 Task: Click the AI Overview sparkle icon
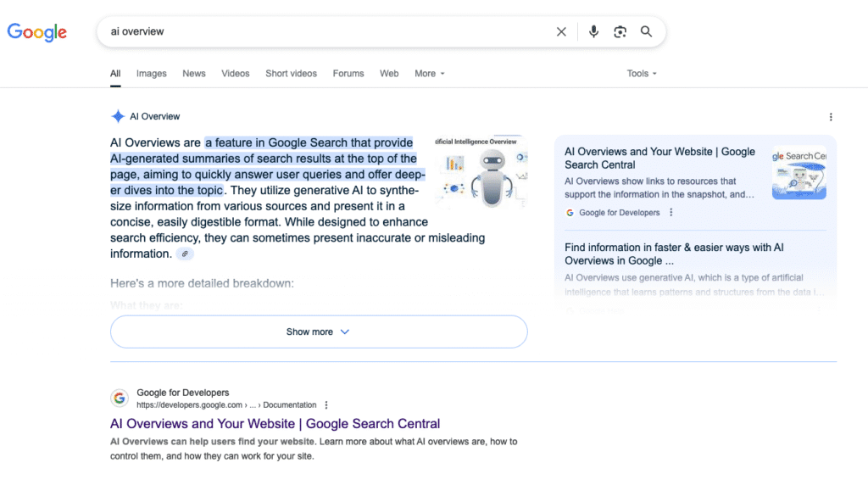118,116
